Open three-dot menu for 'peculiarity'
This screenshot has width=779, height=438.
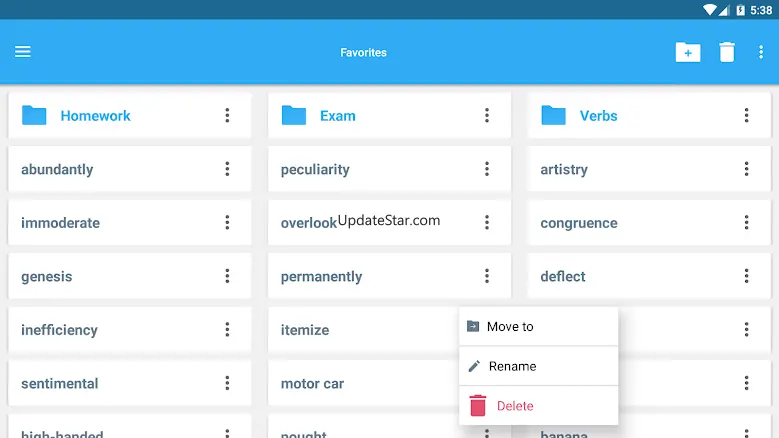tap(487, 169)
